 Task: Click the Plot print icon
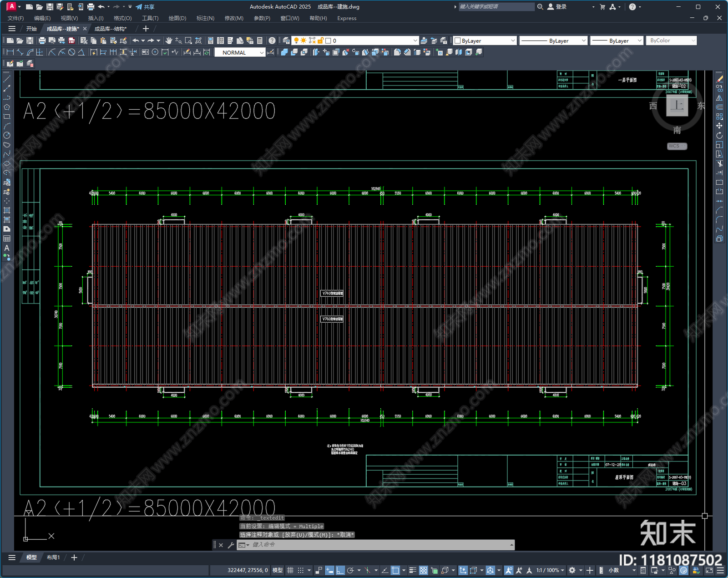42,41
